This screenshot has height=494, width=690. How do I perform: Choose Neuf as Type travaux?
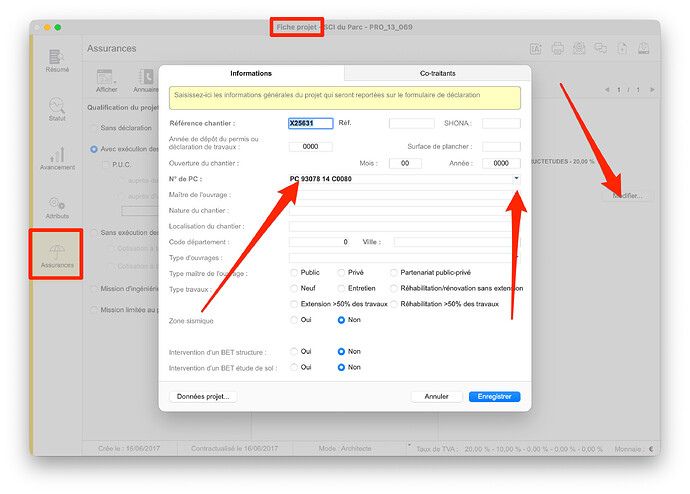[x=294, y=288]
